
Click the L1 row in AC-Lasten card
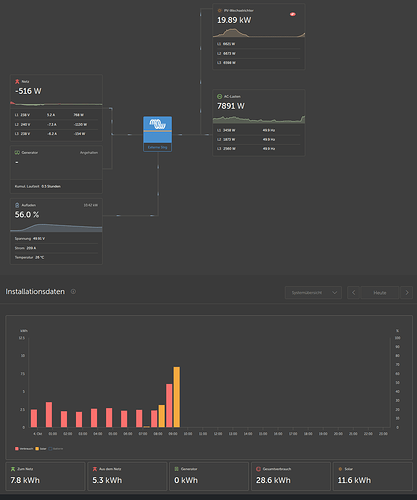[259, 130]
